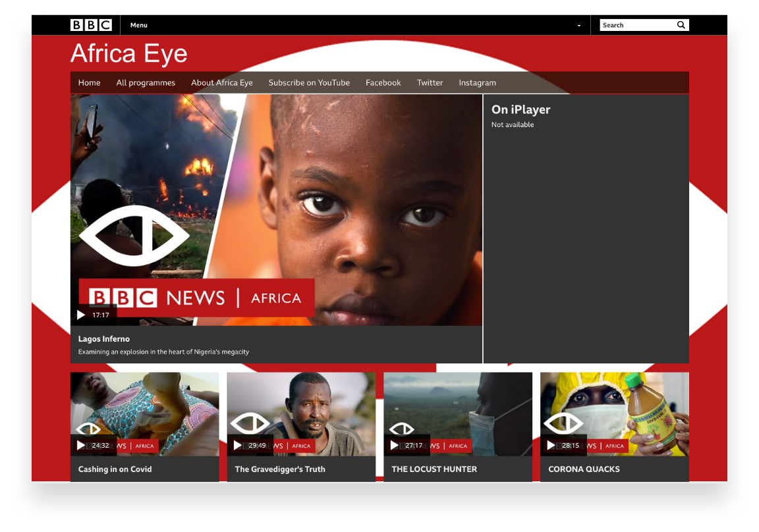Visit the Twitter link

coord(430,83)
